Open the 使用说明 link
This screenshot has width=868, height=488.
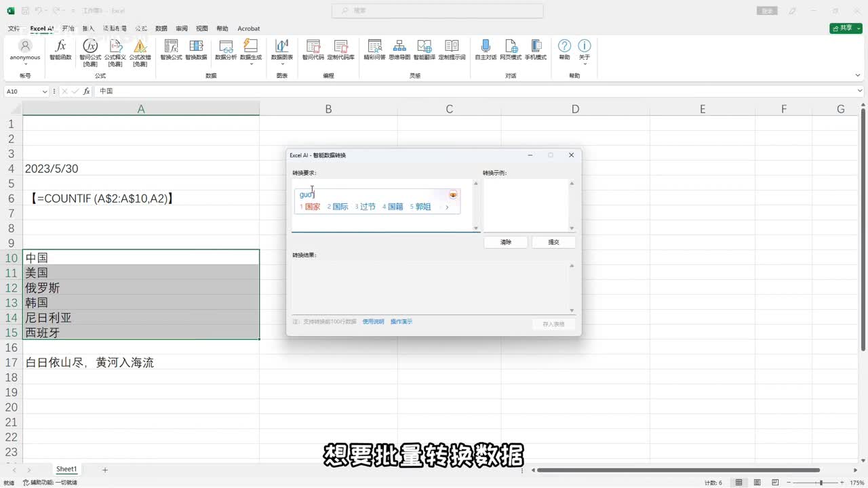373,322
